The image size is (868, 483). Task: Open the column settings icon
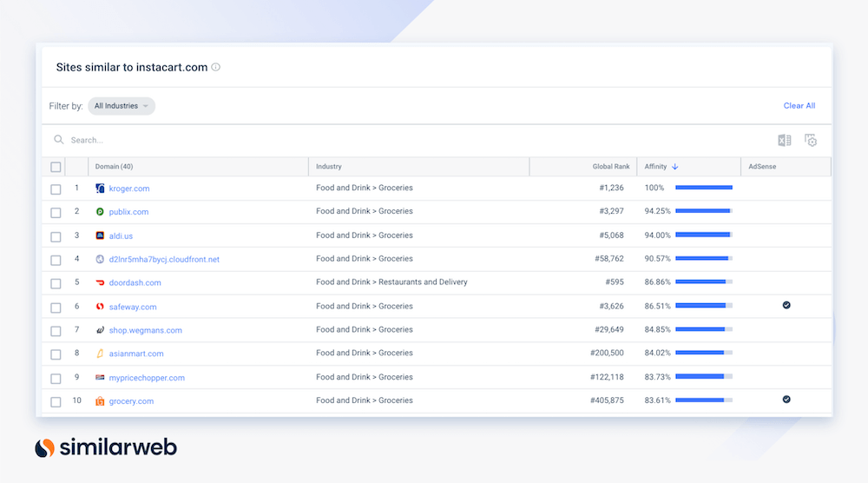coord(811,141)
